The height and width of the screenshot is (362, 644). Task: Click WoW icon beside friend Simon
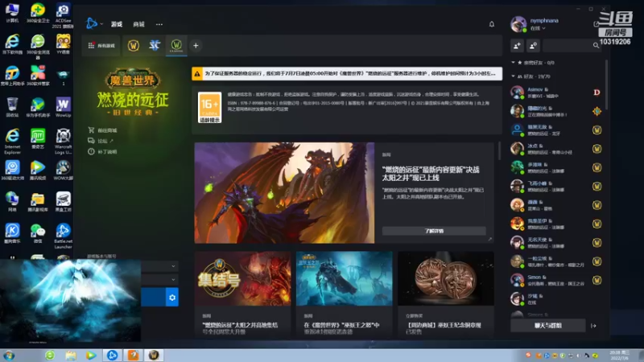pos(597,280)
